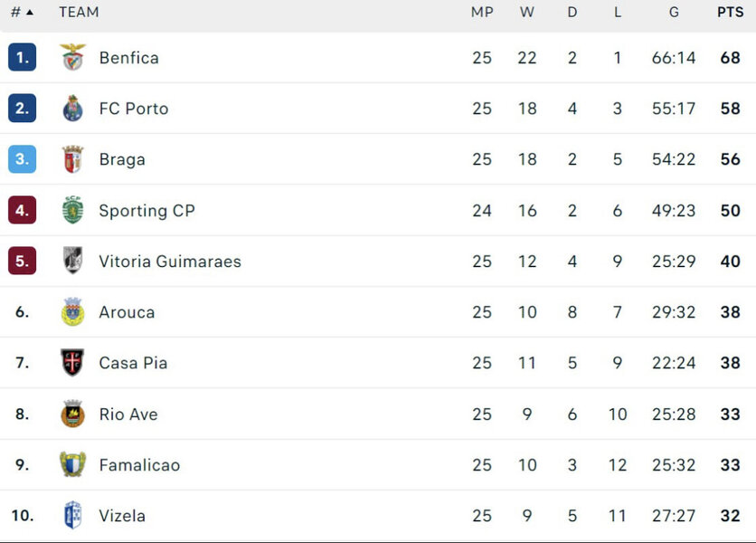
Task: Open the Vitoria Guimaraes crest icon
Action: (72, 261)
